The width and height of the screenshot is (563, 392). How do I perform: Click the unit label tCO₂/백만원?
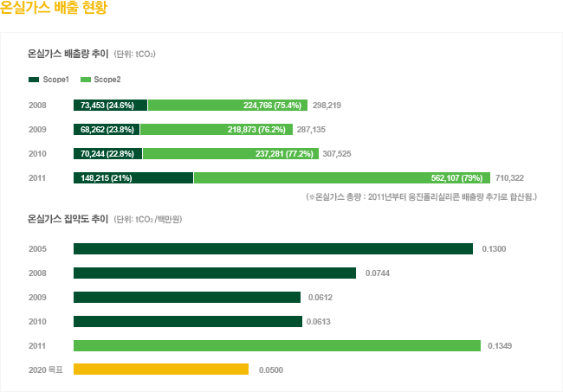(x=148, y=219)
